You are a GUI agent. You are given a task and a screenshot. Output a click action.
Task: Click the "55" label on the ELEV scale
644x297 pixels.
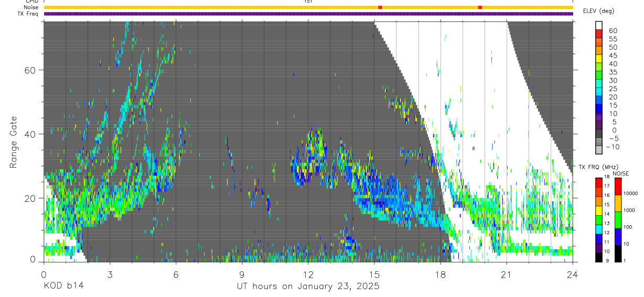(x=613, y=39)
